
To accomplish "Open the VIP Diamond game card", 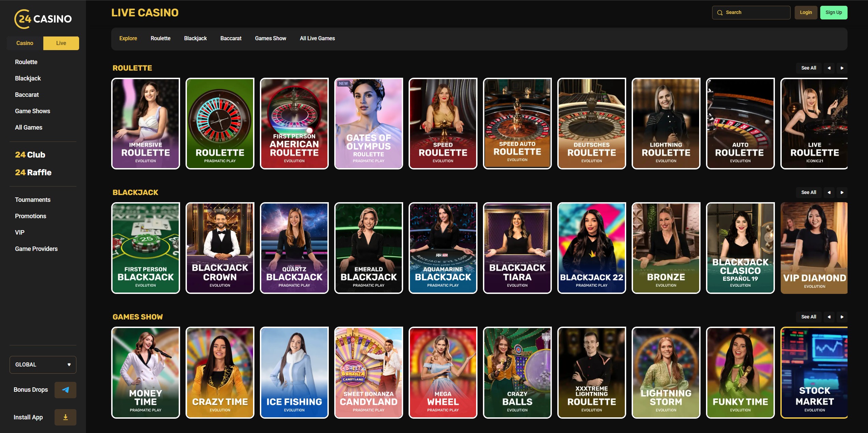I will pyautogui.click(x=814, y=248).
